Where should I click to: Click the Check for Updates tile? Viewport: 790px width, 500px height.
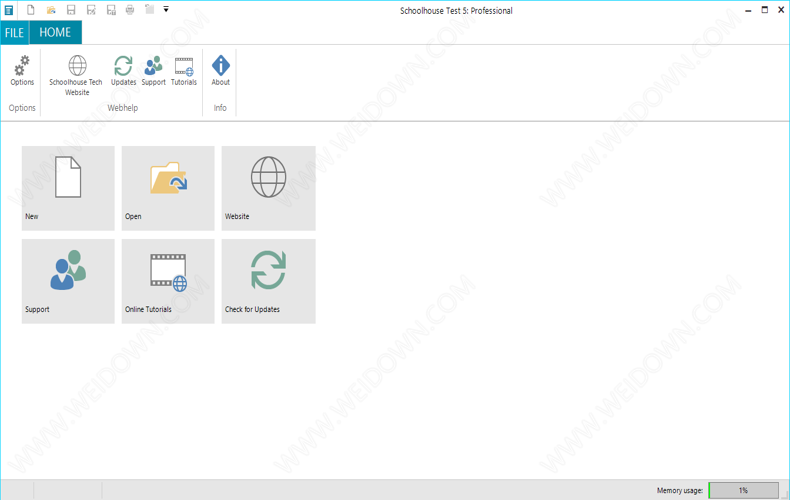click(x=268, y=281)
